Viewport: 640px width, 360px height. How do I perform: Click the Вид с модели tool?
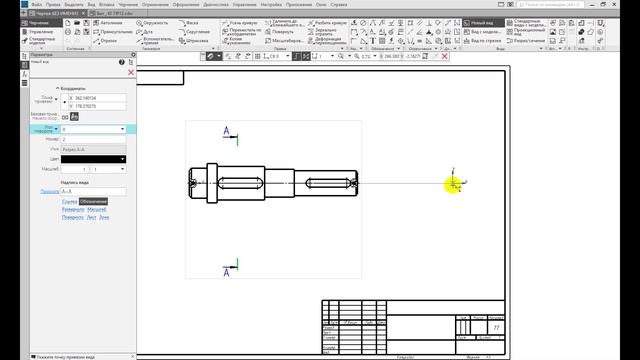pos(482,31)
